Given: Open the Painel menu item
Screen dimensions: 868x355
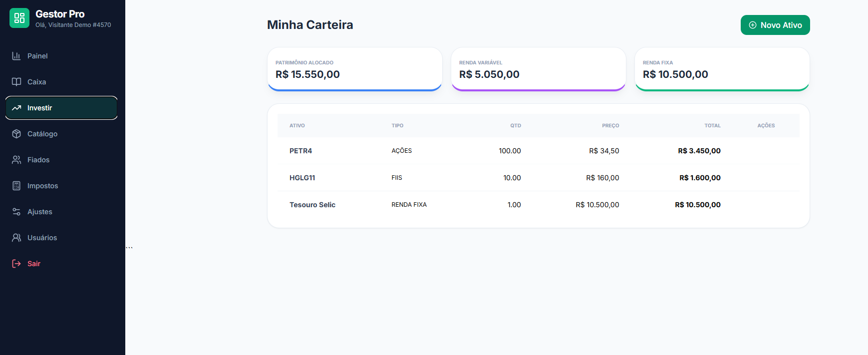Looking at the screenshot, I should pyautogui.click(x=37, y=56).
